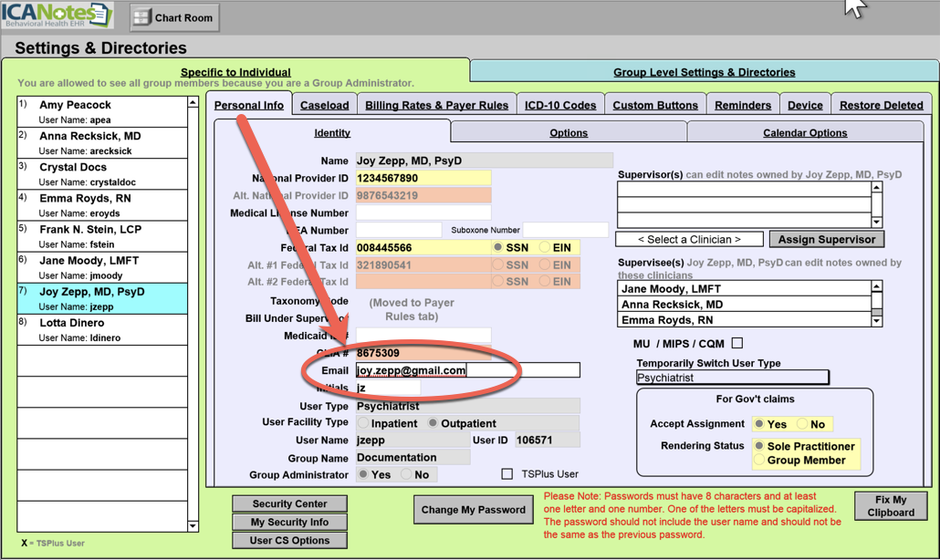Select Inpatient user facility type

click(x=364, y=423)
